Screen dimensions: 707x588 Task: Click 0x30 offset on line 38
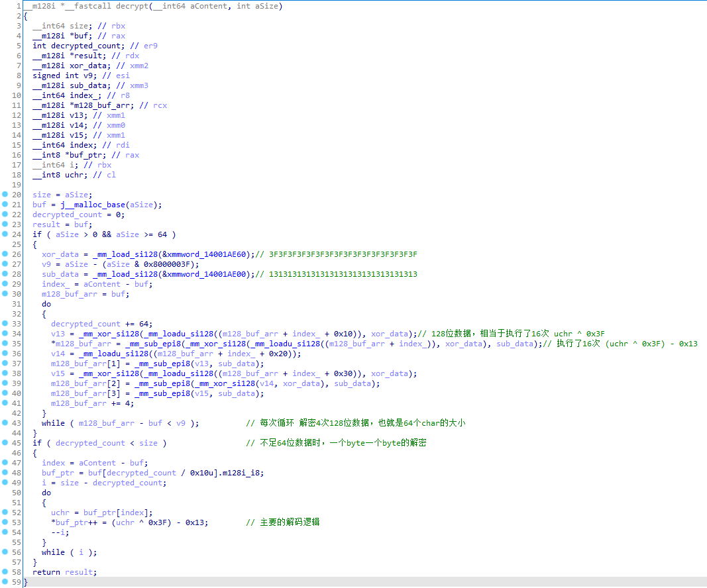click(x=343, y=373)
